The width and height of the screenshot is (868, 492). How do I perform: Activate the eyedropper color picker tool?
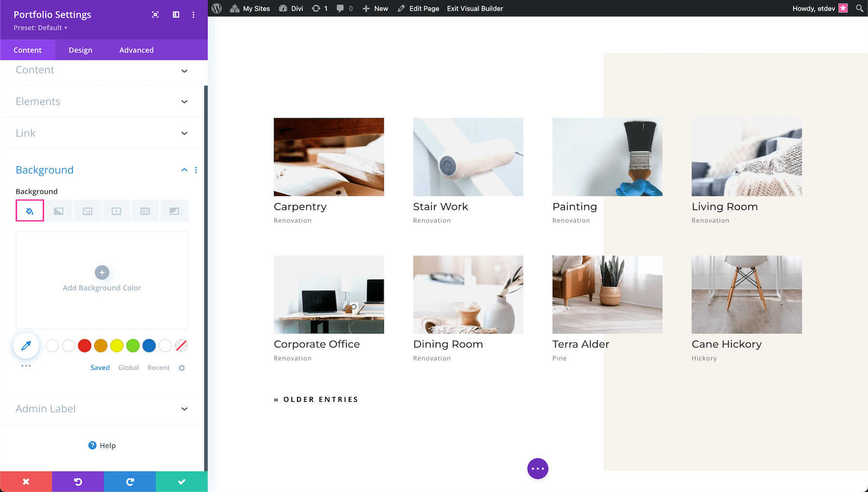pyautogui.click(x=26, y=346)
